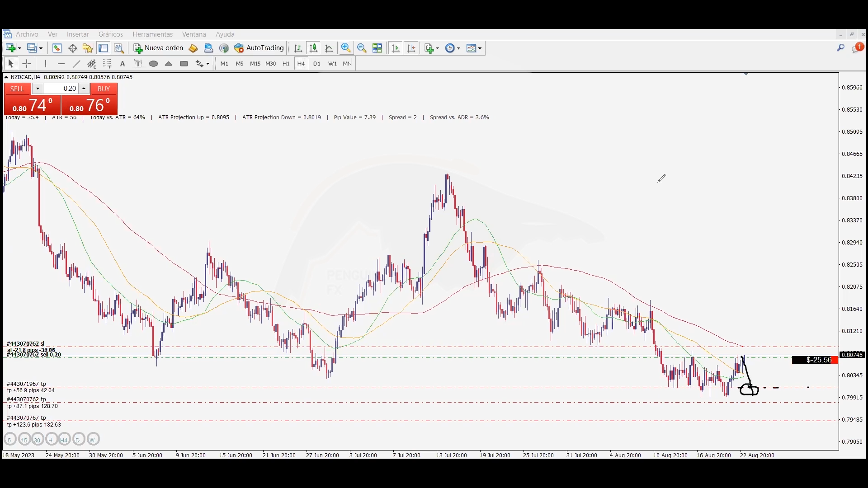Image resolution: width=868 pixels, height=488 pixels.
Task: Toggle chart auto scroll
Action: (396, 48)
